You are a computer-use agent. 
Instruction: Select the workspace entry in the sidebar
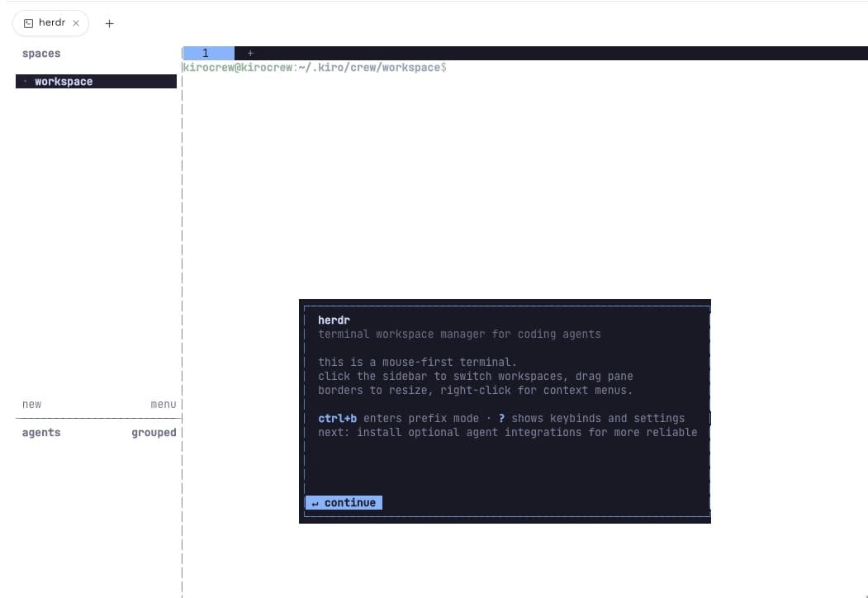point(96,82)
